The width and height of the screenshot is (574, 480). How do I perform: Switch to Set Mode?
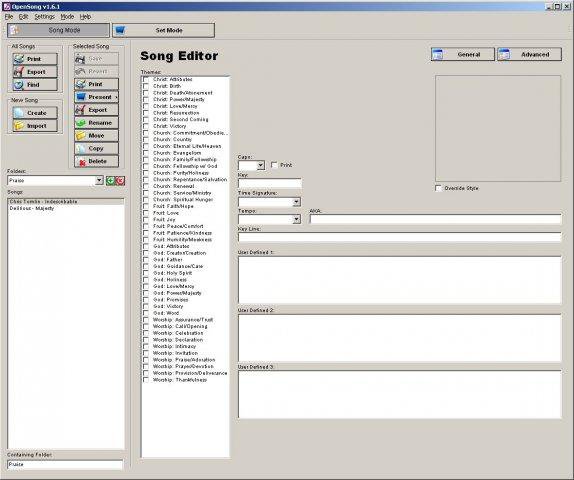(x=163, y=30)
